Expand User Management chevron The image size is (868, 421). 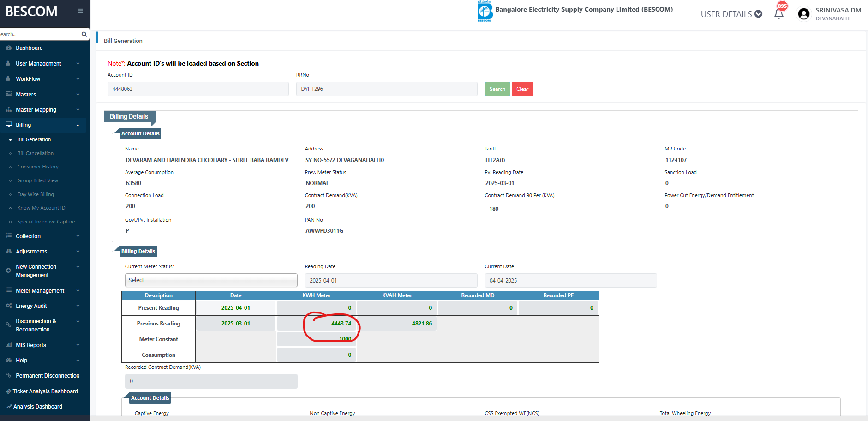pyautogui.click(x=78, y=64)
